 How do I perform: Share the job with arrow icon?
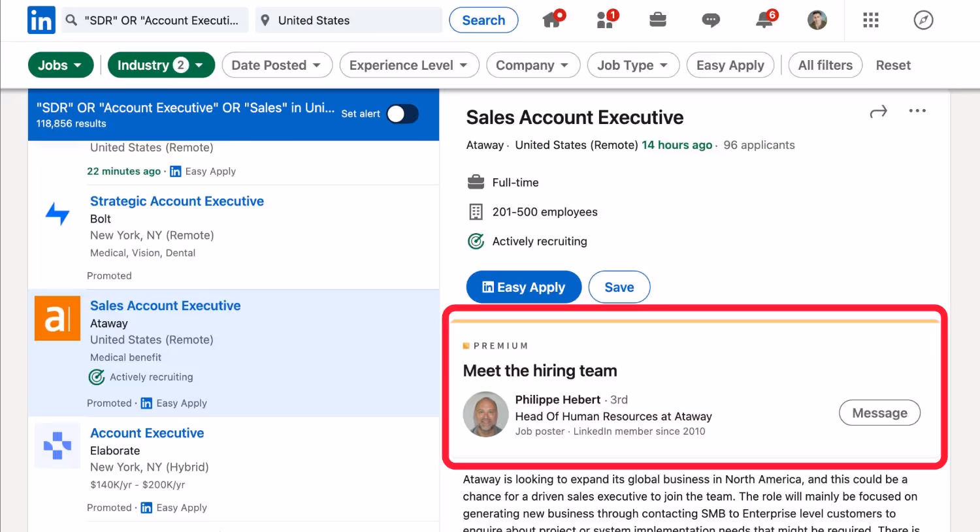879,112
